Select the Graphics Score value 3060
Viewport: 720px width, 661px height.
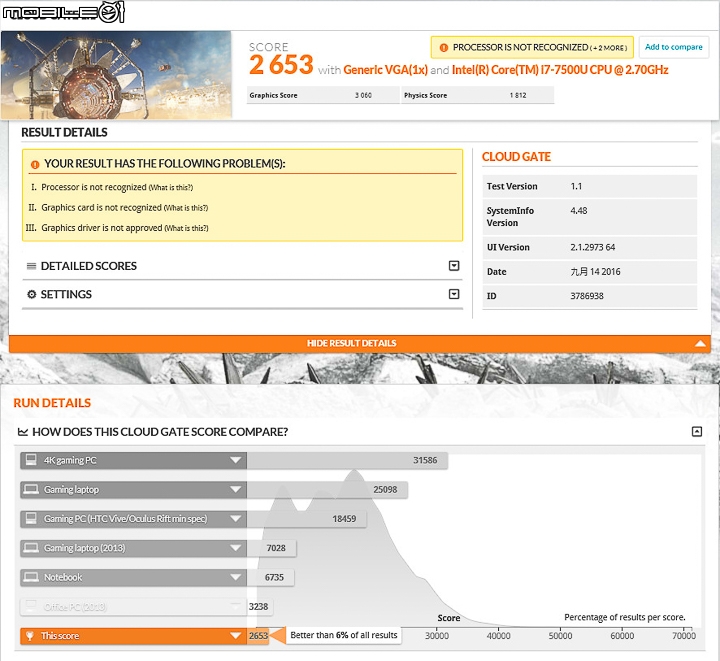click(x=363, y=95)
